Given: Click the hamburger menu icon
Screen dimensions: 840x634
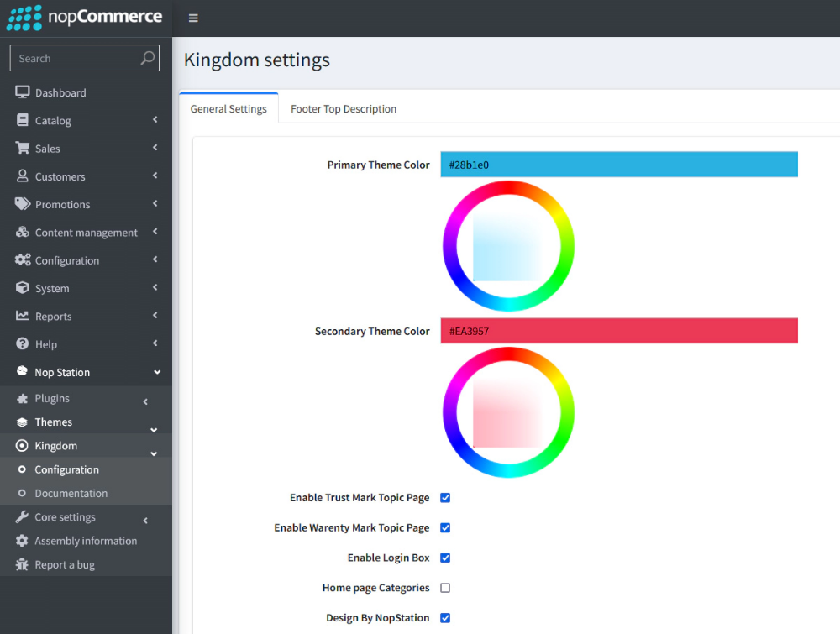Looking at the screenshot, I should [x=192, y=18].
